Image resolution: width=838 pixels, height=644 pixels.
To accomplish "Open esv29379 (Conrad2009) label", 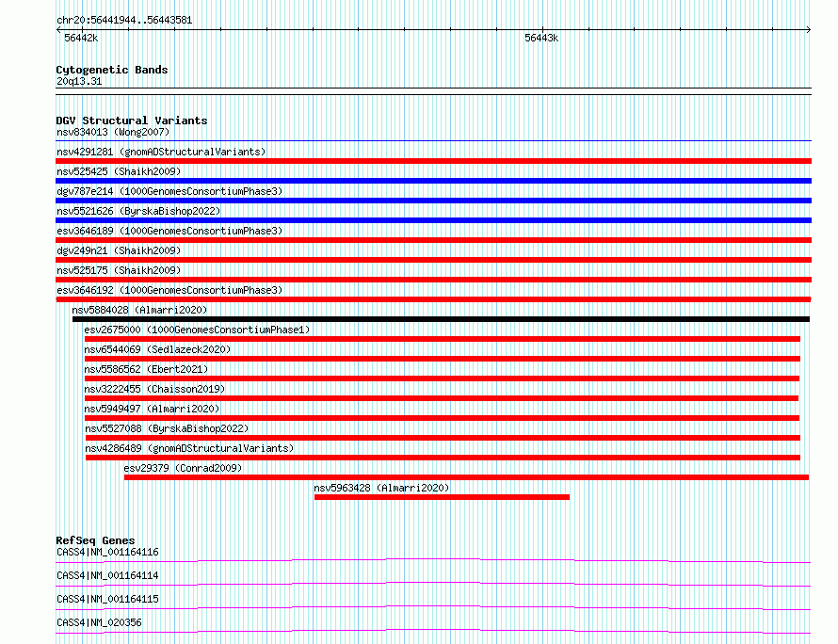I will pos(183,468).
